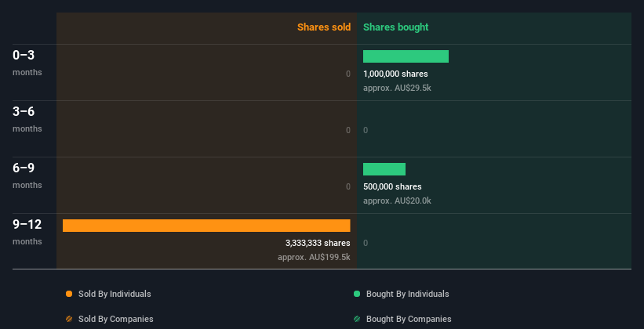Click the approx. AU$199.5k amount
644x329 pixels.
[315, 257]
